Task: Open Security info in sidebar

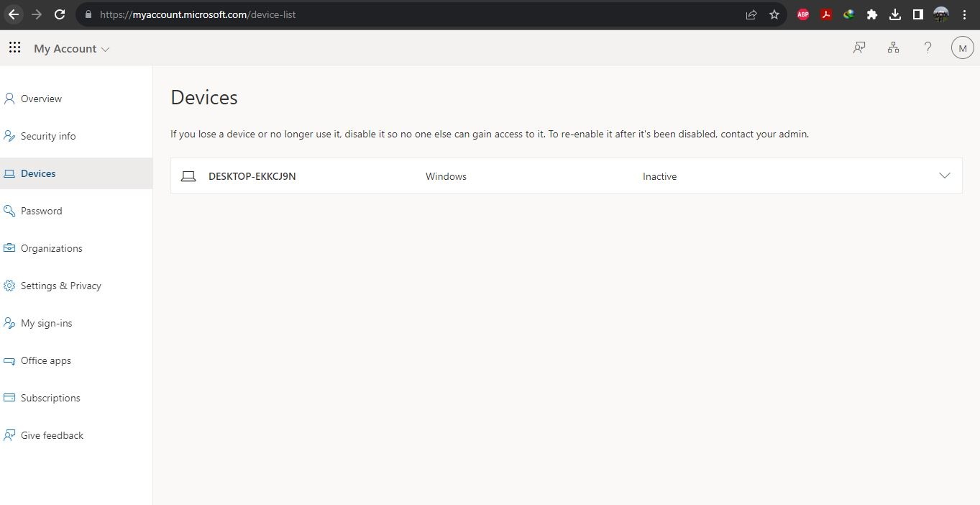Action: tap(76, 136)
